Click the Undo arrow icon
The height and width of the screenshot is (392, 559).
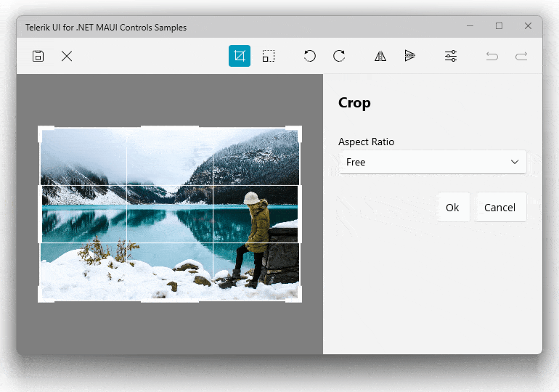click(492, 56)
